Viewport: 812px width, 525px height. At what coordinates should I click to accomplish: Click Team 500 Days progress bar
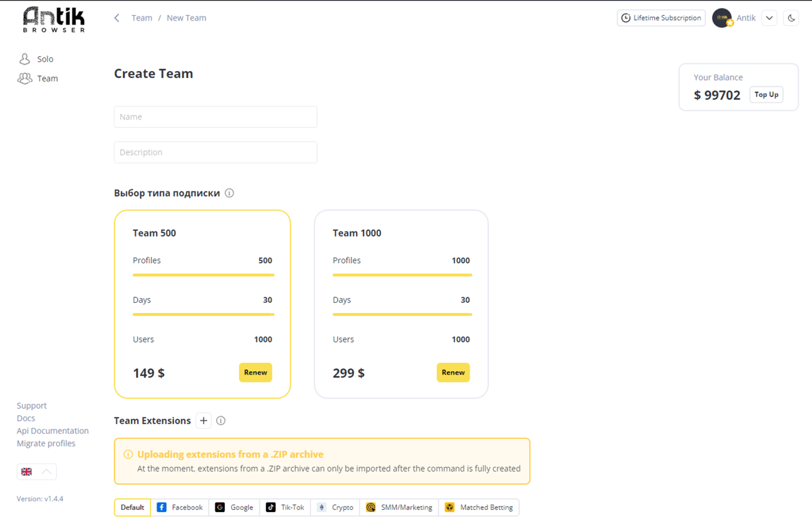(x=204, y=314)
